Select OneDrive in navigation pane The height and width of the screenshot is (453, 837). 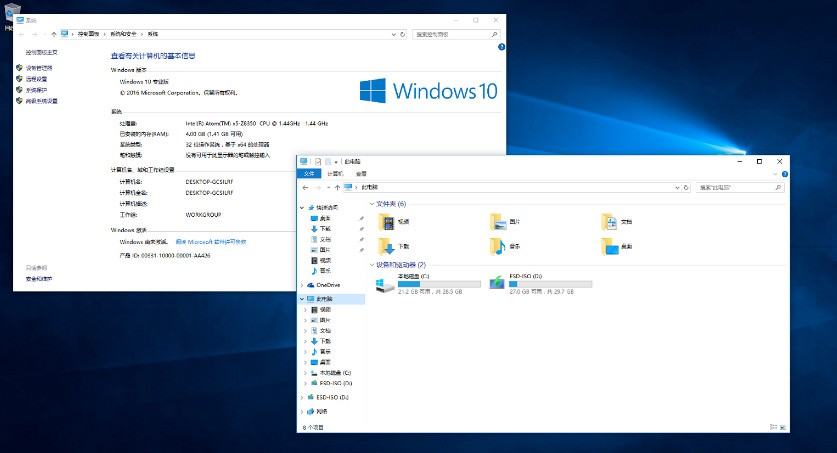[x=328, y=285]
